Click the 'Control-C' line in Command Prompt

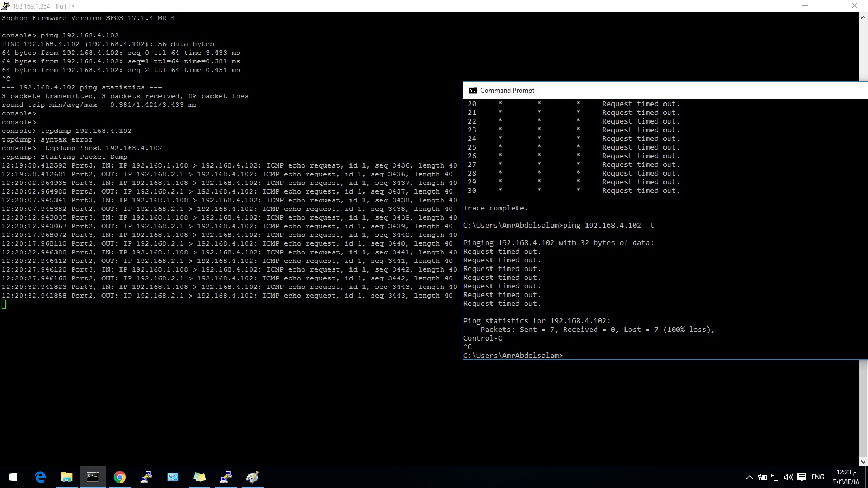483,338
